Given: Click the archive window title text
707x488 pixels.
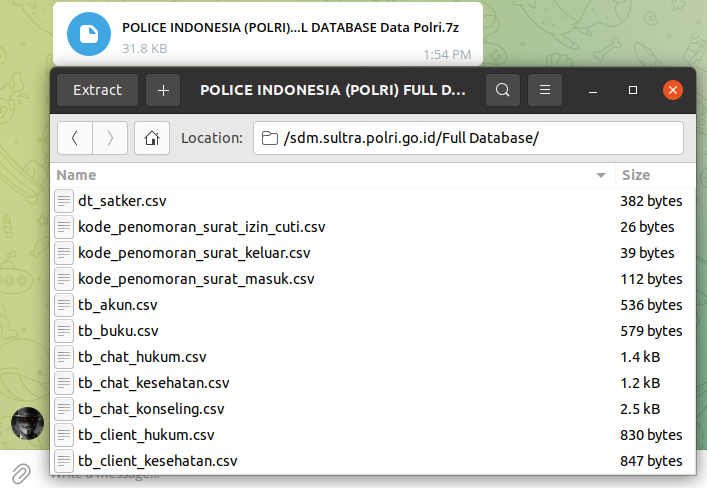Looking at the screenshot, I should click(x=333, y=90).
